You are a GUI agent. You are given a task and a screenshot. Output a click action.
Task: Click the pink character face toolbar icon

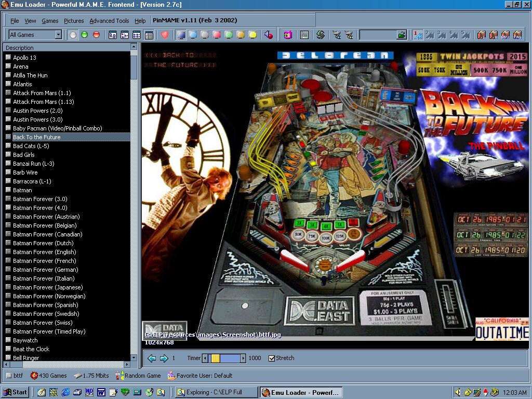point(288,35)
